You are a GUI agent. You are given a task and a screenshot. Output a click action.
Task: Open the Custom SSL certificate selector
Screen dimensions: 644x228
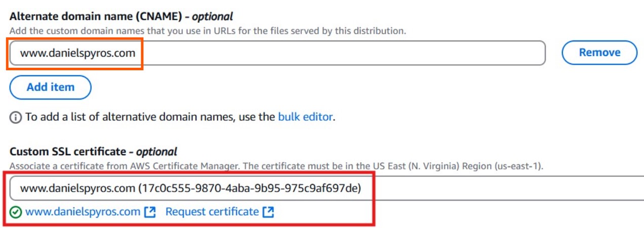click(x=327, y=189)
